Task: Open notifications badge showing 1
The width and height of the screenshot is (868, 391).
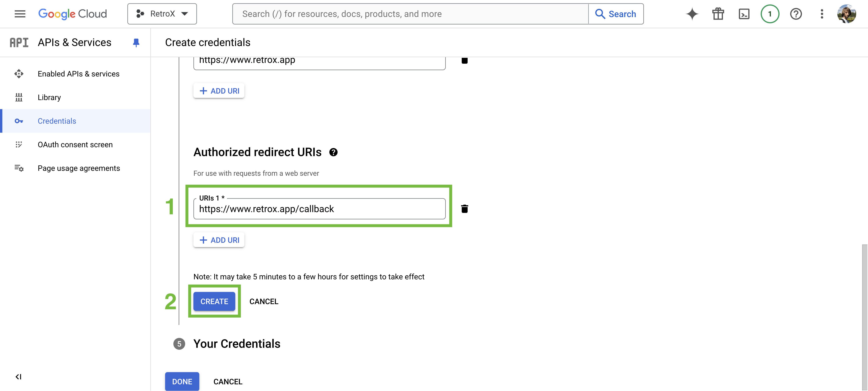Action: [x=770, y=14]
